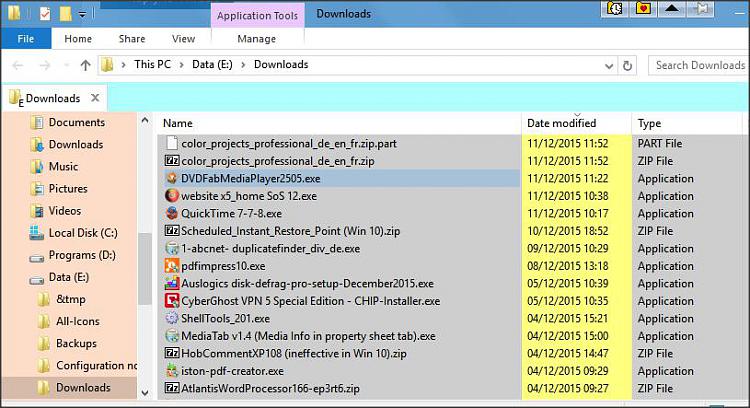Click HobCommentXP108 zip icon

pyautogui.click(x=172, y=353)
